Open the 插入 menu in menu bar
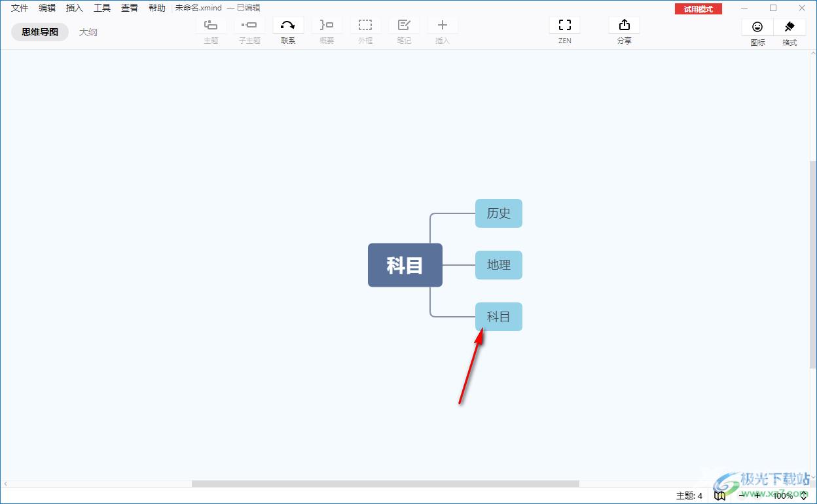Viewport: 817px width, 504px height. point(75,8)
